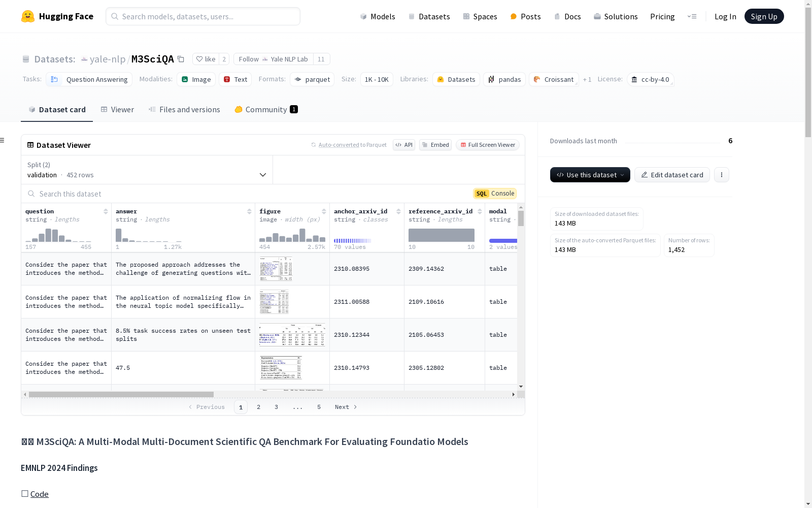
Task: Open the navigation overflow menu icon
Action: tap(692, 16)
